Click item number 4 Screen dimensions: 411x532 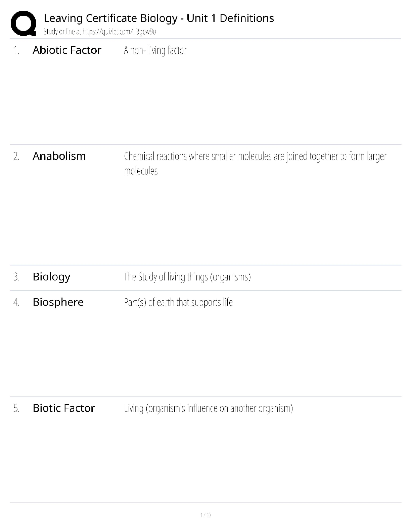click(x=16, y=302)
